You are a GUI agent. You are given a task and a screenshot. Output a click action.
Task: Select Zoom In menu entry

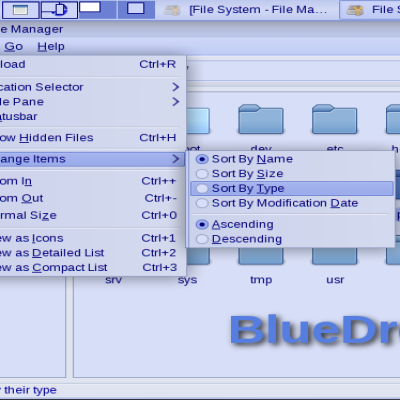(x=91, y=181)
